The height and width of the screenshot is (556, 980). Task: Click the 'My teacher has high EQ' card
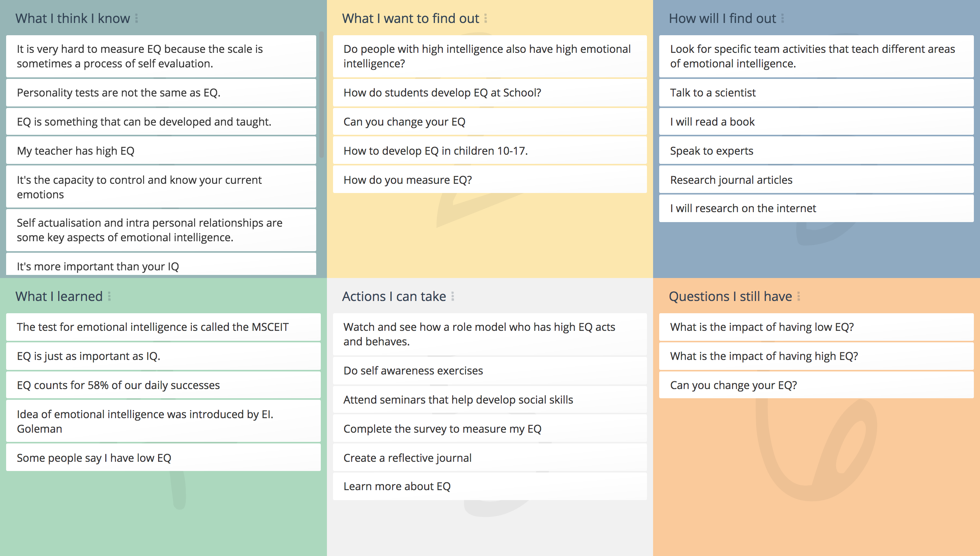click(161, 151)
